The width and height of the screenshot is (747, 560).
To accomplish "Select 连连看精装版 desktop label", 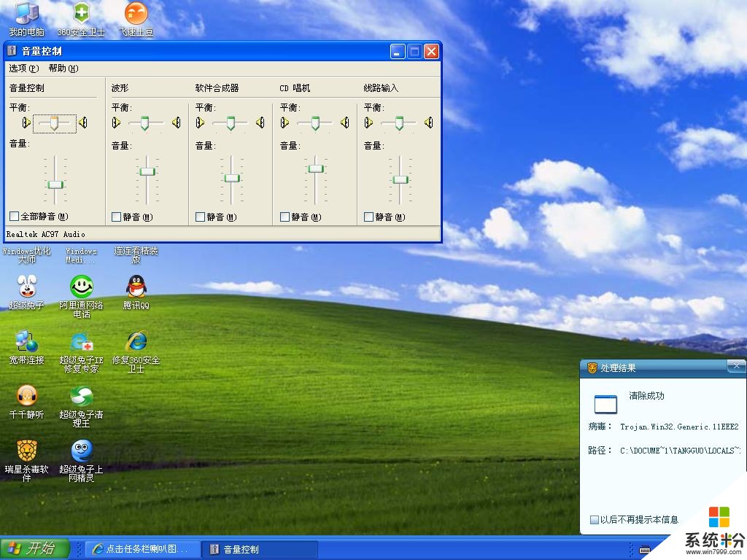I will [136, 255].
